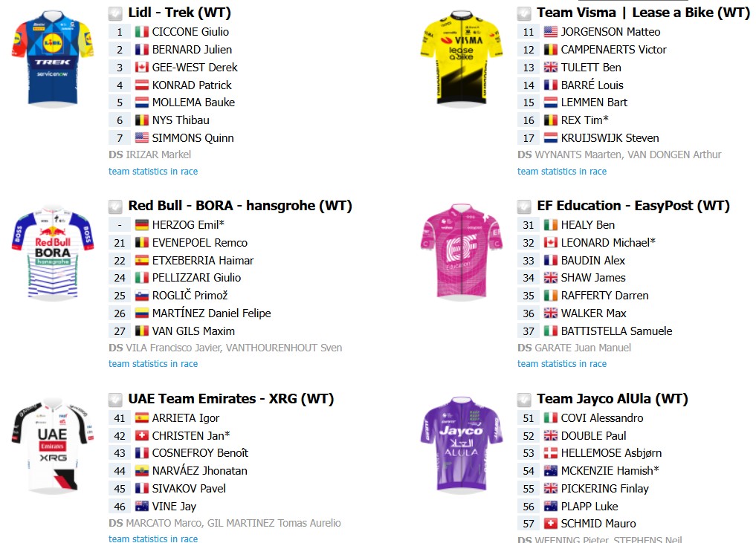The image size is (756, 543).
Task: Click the UAE Team Emirates jersey image
Action: tap(53, 445)
